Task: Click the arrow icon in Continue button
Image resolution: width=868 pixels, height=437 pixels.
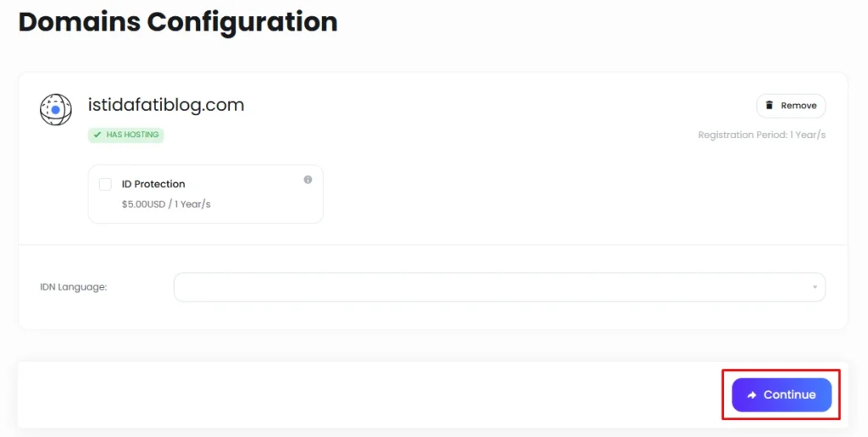Action: point(751,396)
